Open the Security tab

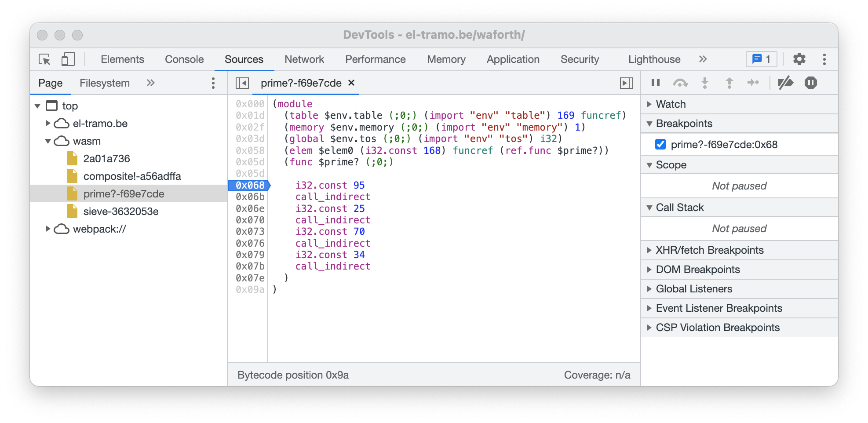580,59
